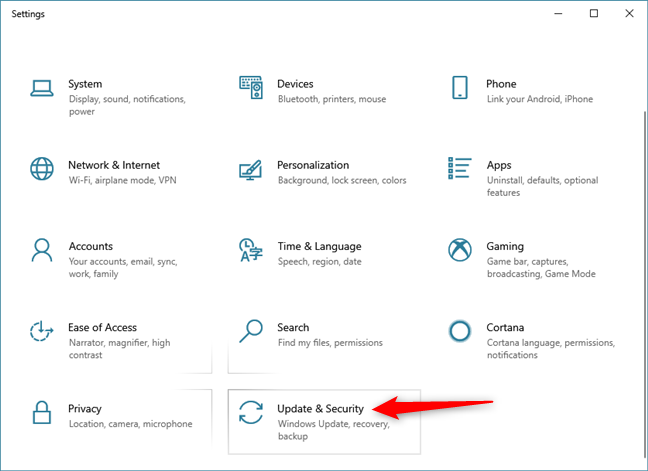The height and width of the screenshot is (471, 648).
Task: Open the Ease of Access icon
Action: click(41, 330)
